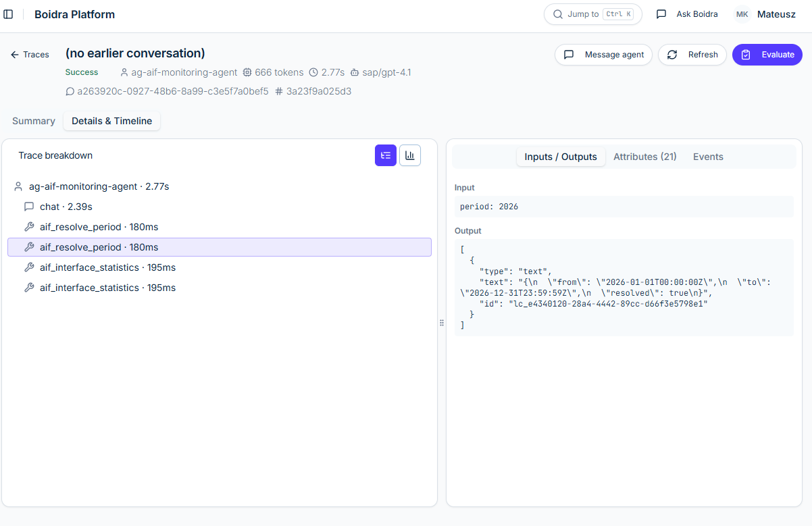Image resolution: width=812 pixels, height=526 pixels.
Task: Select the ag-aif-monitoring-agent root row
Action: (x=220, y=186)
